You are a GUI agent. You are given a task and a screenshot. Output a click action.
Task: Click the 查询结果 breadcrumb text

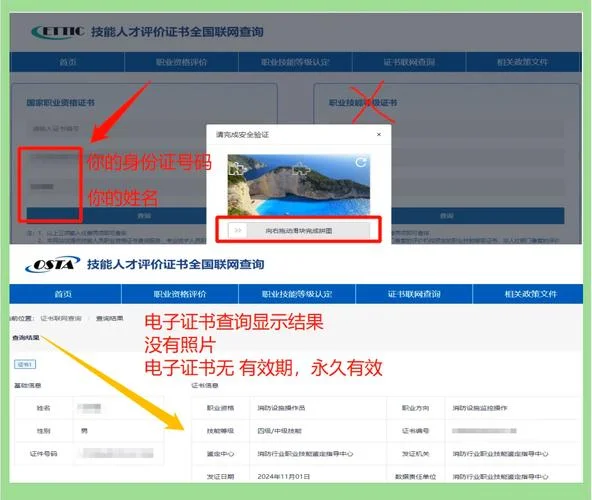pyautogui.click(x=109, y=318)
